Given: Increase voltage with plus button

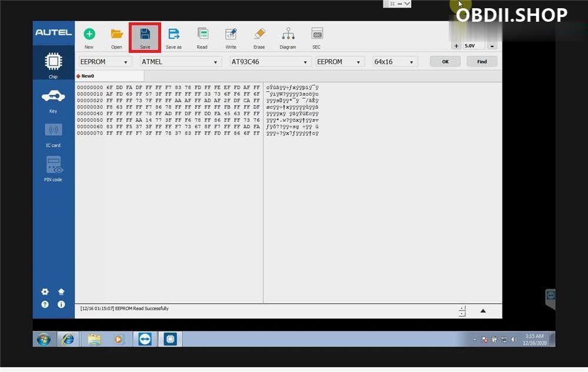Looking at the screenshot, I should 456,46.
